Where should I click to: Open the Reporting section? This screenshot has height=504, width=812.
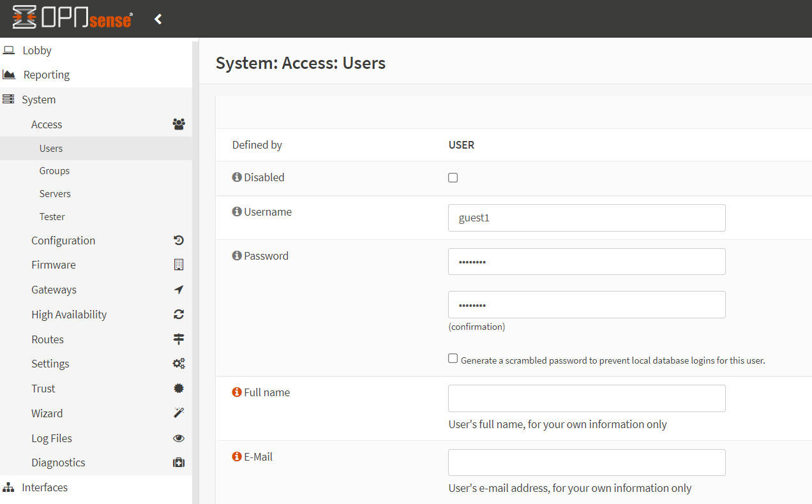46,74
